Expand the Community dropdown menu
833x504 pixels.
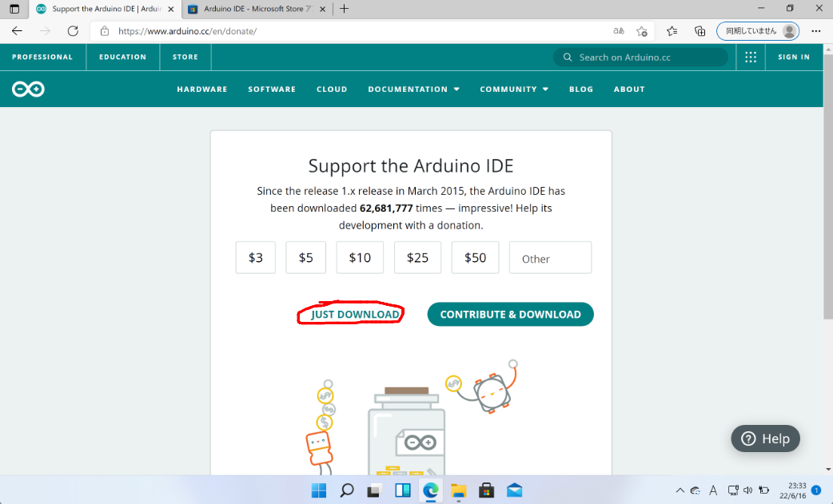[514, 89]
